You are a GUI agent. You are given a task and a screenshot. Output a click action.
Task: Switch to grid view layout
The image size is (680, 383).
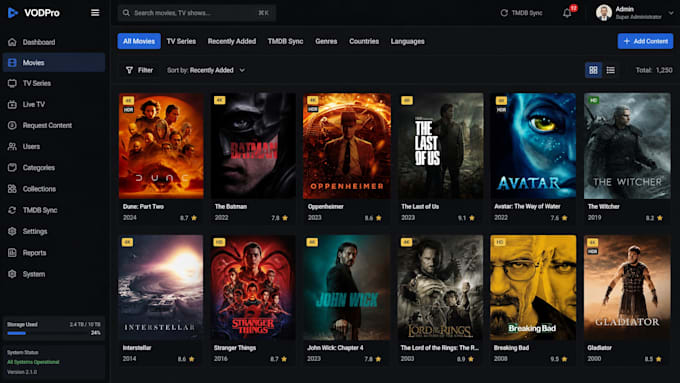click(x=593, y=70)
